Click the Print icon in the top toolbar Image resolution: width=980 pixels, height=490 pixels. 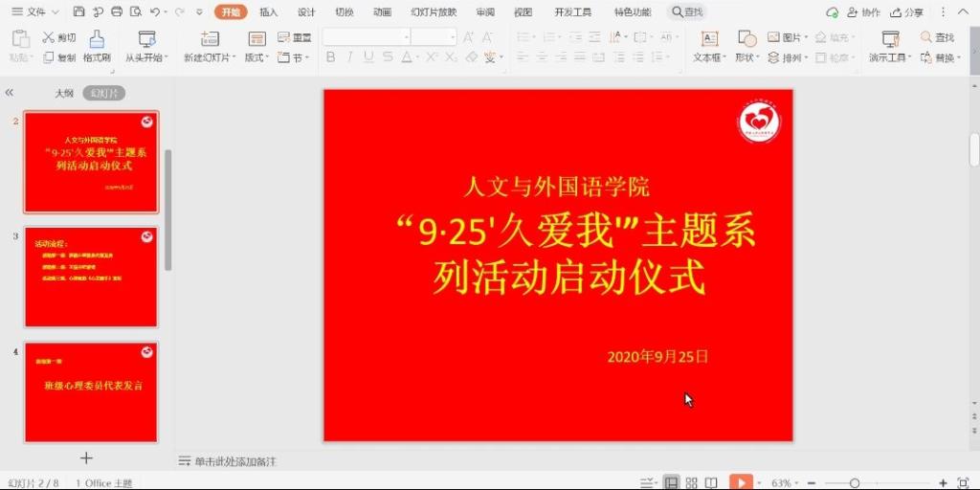116,12
